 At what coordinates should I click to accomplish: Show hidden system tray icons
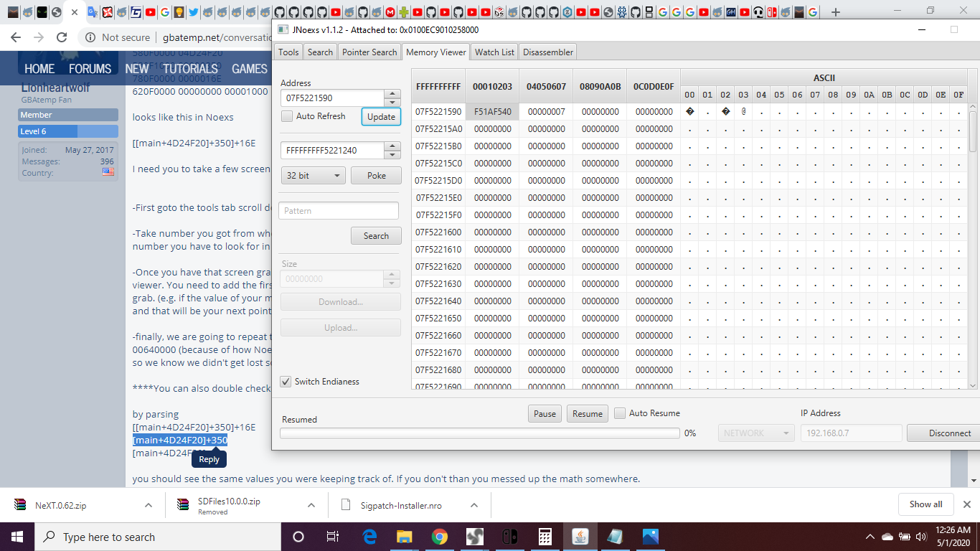870,537
